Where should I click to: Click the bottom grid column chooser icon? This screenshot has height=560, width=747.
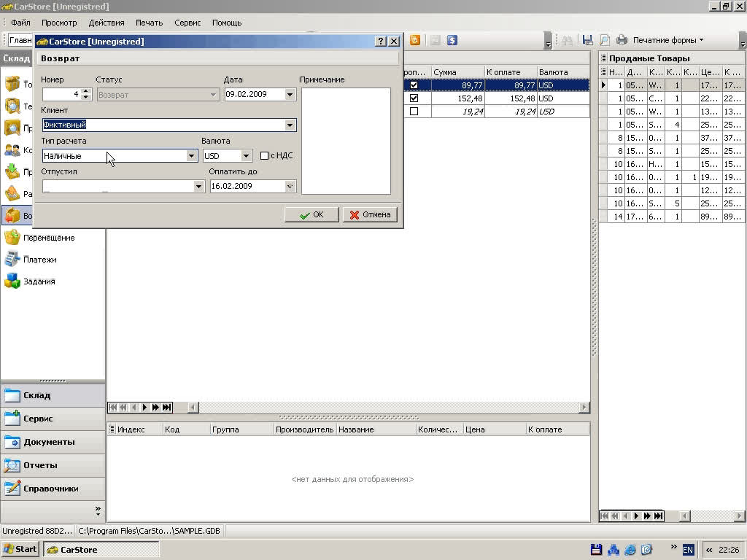click(112, 429)
